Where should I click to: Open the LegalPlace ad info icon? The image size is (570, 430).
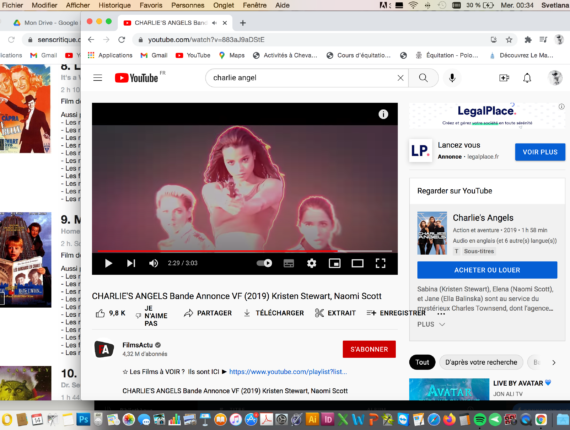click(x=562, y=107)
